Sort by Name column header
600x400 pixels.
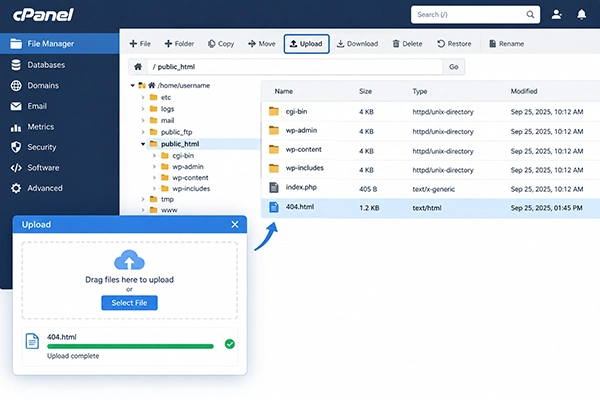click(x=284, y=91)
